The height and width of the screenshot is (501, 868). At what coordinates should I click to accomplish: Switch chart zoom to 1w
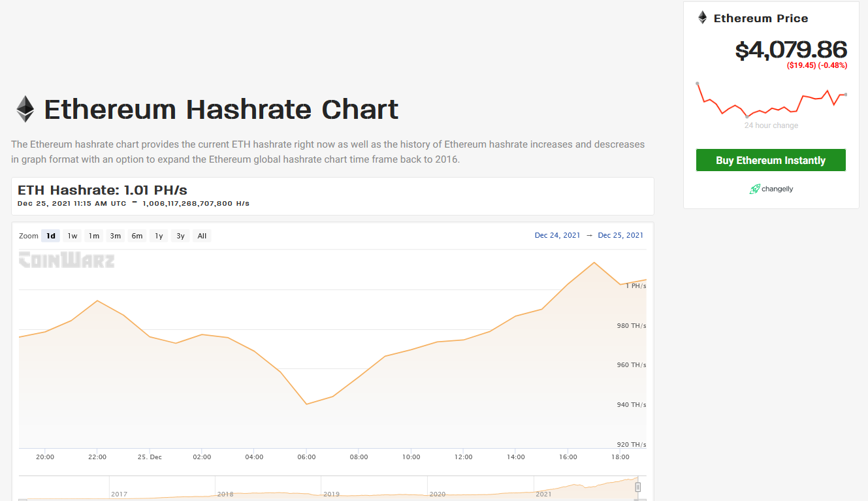(x=72, y=236)
